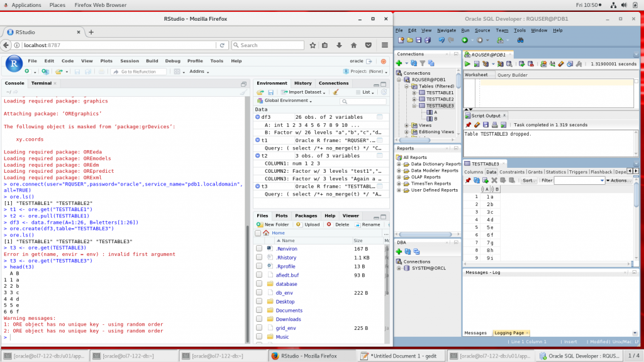Click RStudio sign out icon next to oracle

click(x=369, y=61)
